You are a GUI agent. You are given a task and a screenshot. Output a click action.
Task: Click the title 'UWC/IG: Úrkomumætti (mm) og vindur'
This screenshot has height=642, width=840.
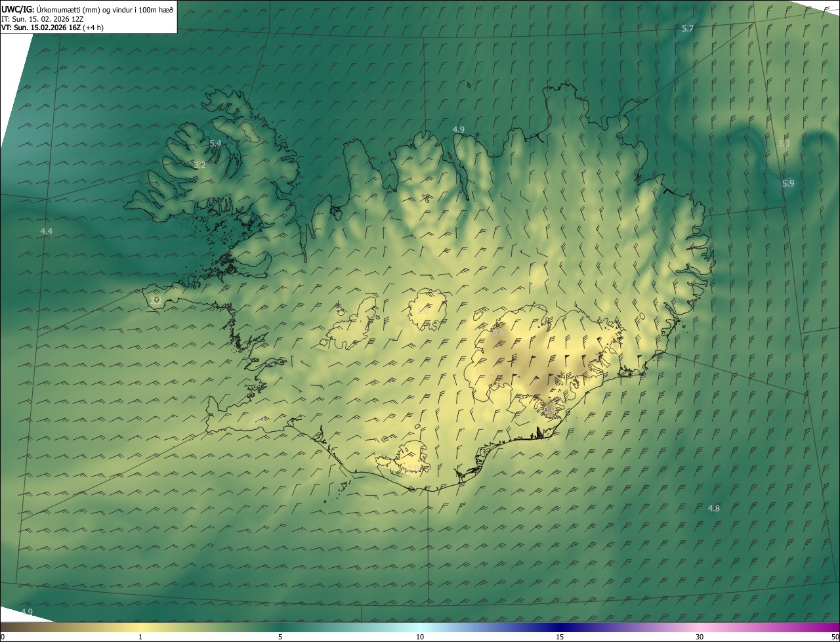coord(87,9)
